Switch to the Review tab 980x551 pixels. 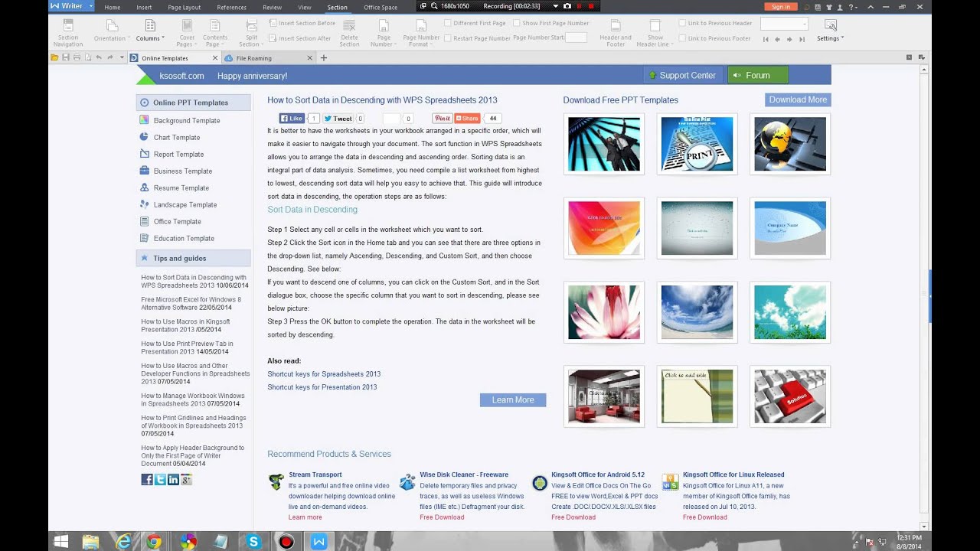(272, 7)
